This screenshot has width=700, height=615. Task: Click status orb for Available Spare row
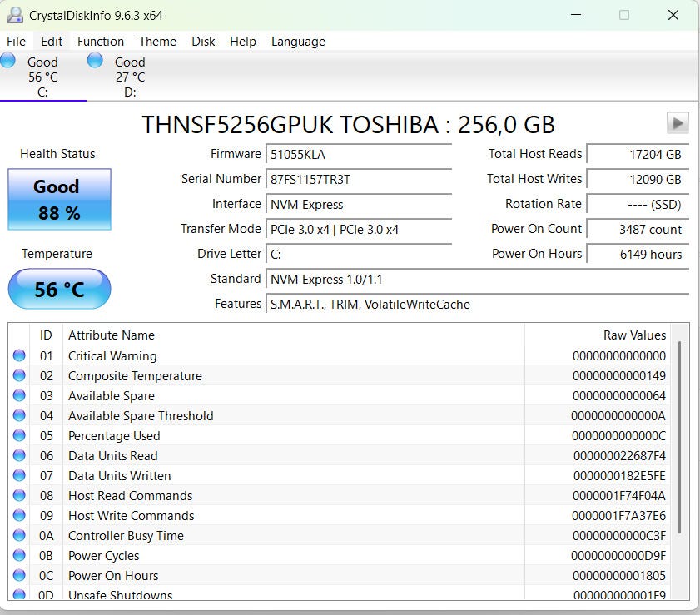(x=19, y=395)
